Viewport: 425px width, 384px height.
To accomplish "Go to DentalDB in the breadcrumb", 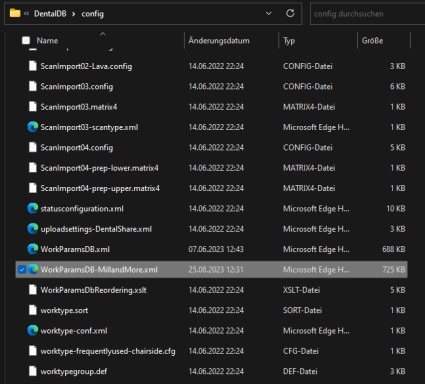I will click(50, 14).
